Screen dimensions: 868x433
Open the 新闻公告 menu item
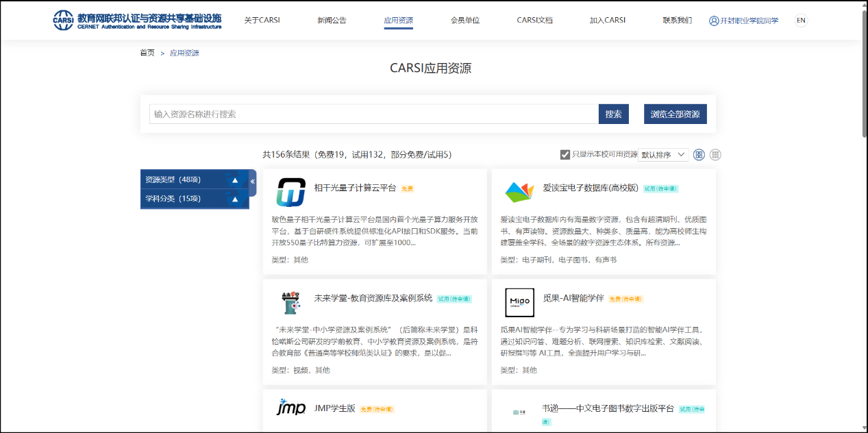coord(332,21)
